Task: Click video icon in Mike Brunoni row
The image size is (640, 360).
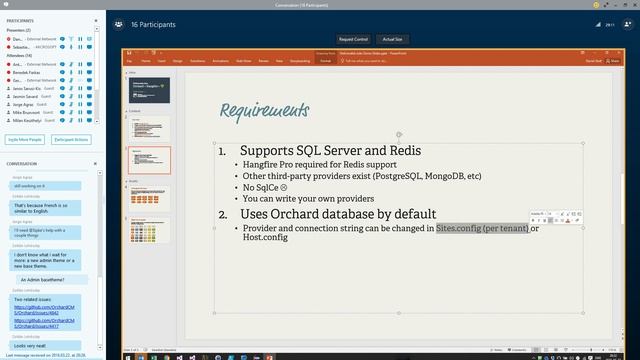Action: click(80, 112)
